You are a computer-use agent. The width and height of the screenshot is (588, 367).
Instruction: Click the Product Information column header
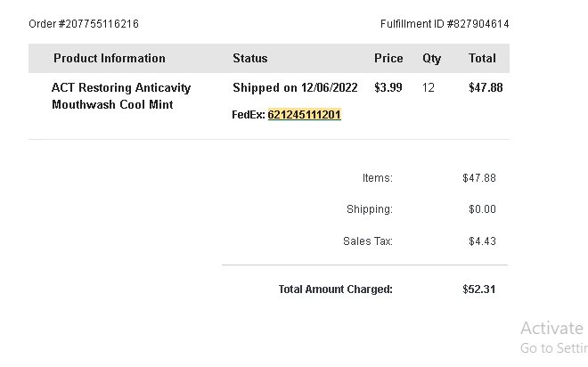click(x=110, y=59)
